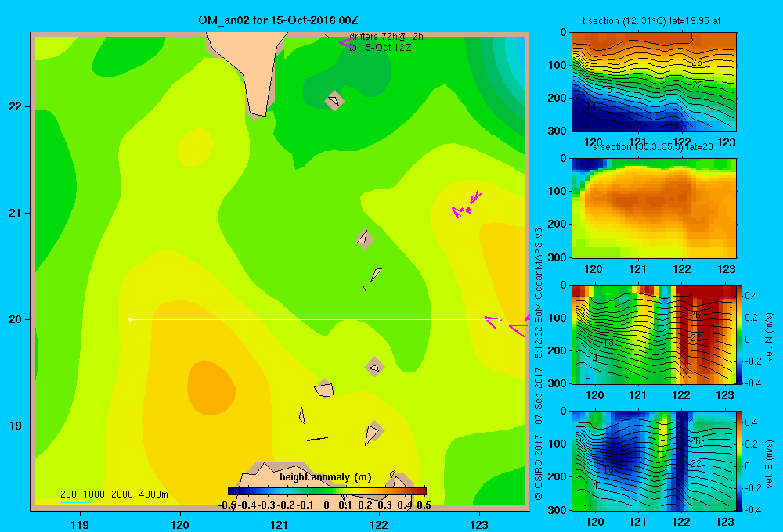Screen dimensions: 783x532
Task: Click the '-0.5' tick on height anomaly scale
Action: pyautogui.click(x=228, y=505)
